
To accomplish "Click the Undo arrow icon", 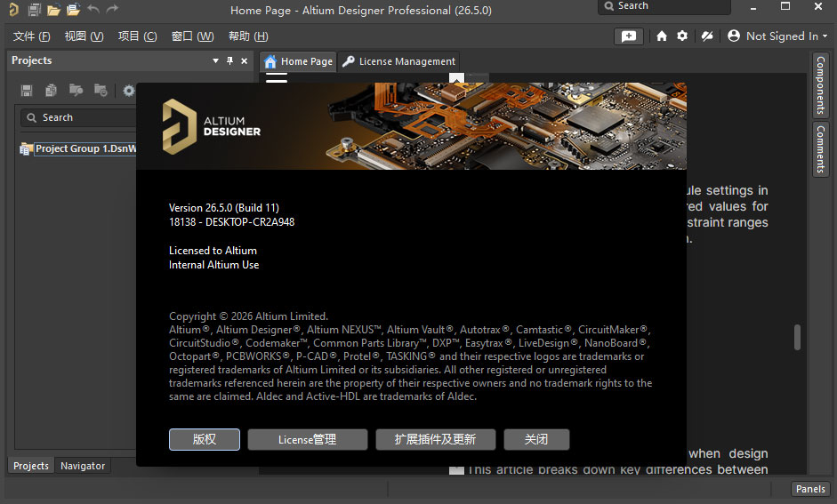I will click(93, 9).
